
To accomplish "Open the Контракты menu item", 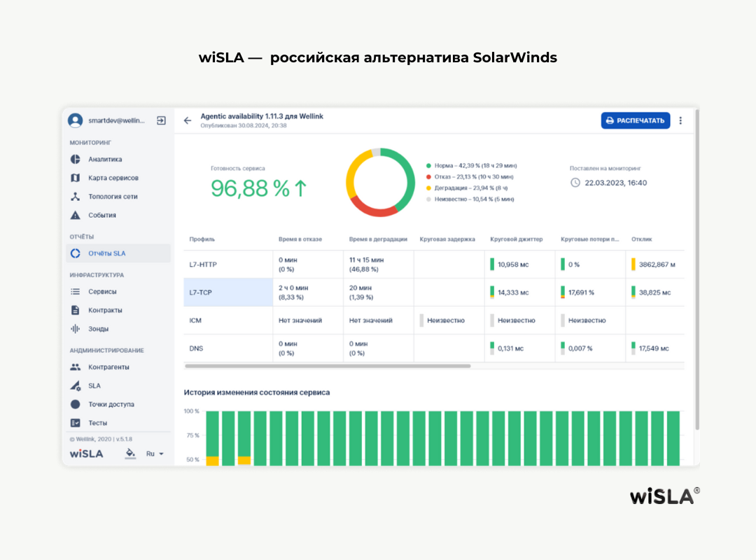I will point(105,310).
